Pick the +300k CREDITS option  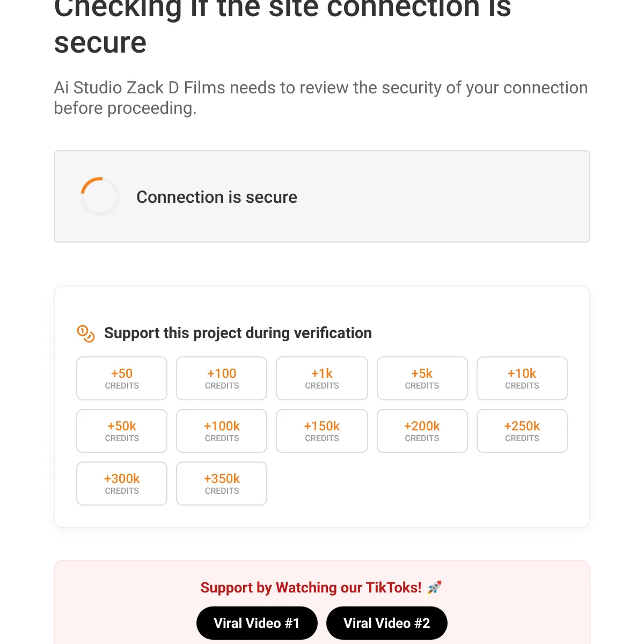[122, 484]
